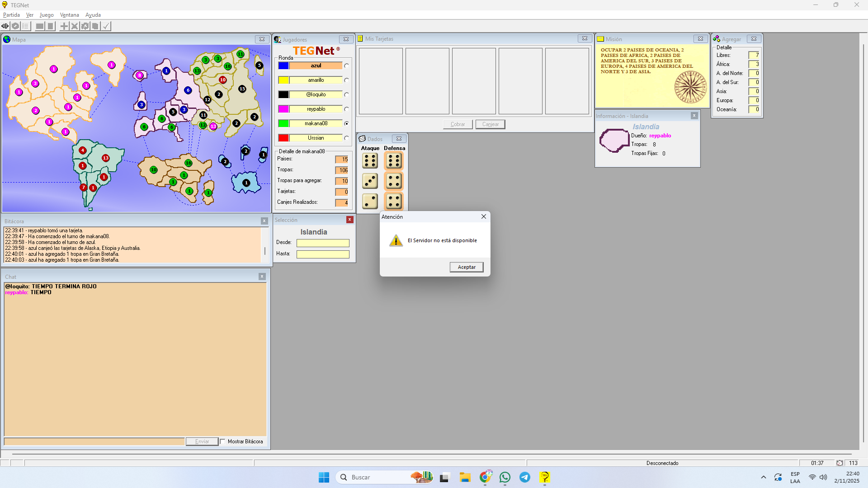868x488 pixels.
Task: Open the Juego menu
Action: [x=47, y=15]
